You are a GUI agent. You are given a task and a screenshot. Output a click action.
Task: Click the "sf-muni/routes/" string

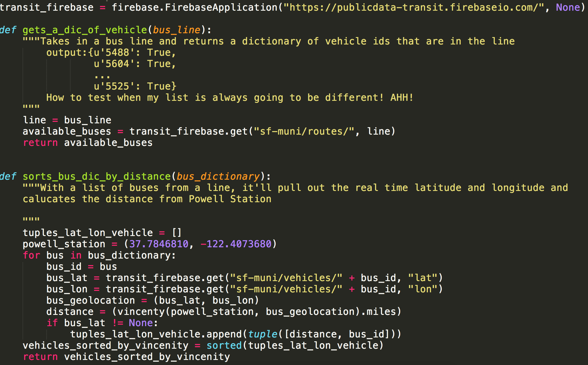click(x=304, y=131)
